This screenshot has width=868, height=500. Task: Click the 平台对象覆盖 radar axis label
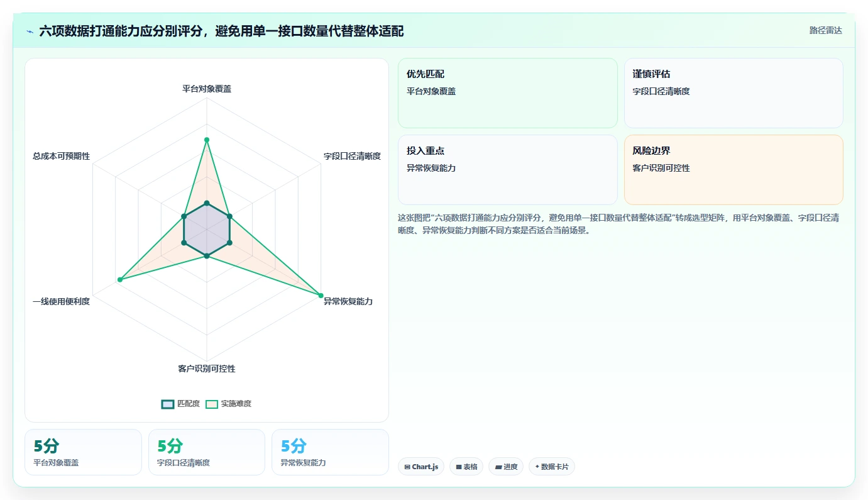[x=207, y=89]
